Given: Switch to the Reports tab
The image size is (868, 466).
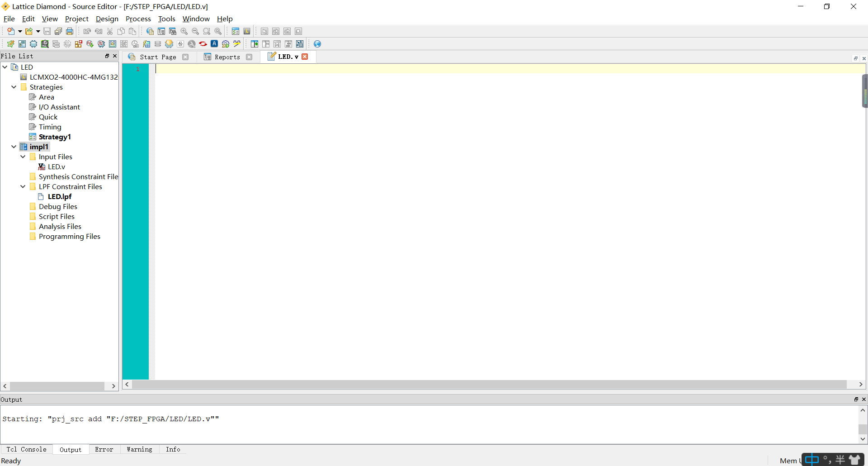Looking at the screenshot, I should pyautogui.click(x=227, y=57).
